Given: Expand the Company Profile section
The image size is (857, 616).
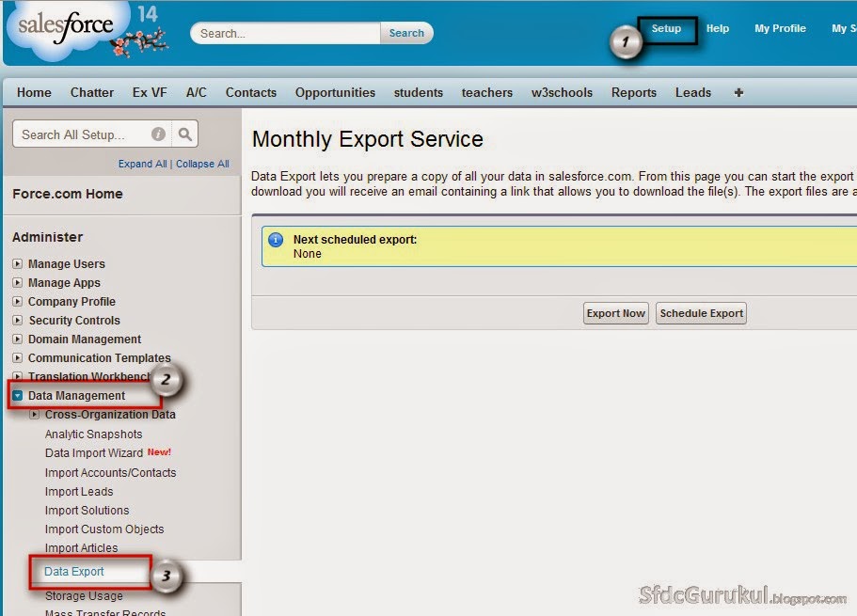Looking at the screenshot, I should click(18, 301).
